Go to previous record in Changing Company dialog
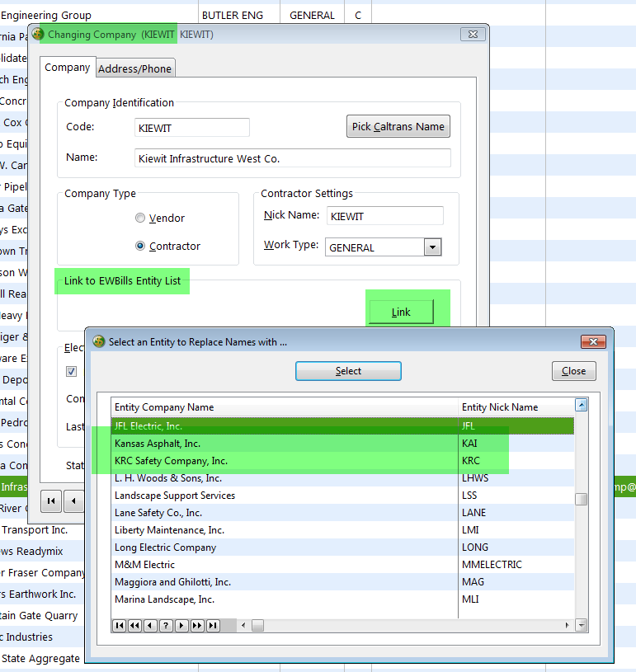This screenshot has height=672, width=636. [73, 501]
